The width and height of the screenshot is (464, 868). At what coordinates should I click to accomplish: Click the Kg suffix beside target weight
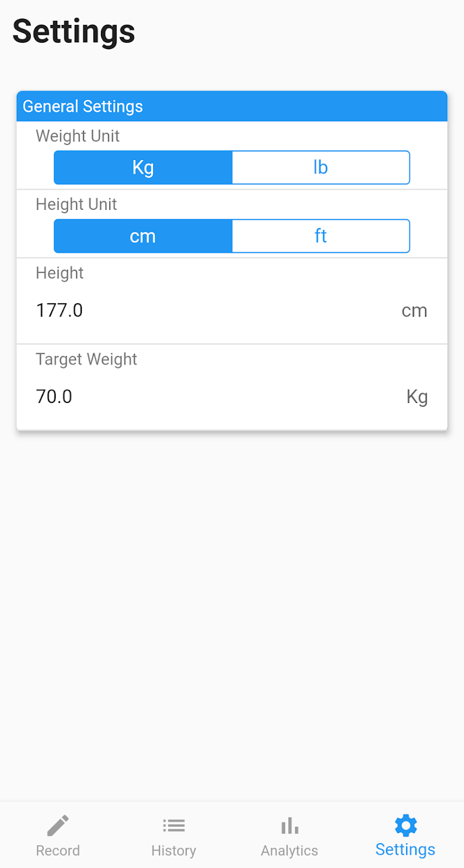(417, 397)
